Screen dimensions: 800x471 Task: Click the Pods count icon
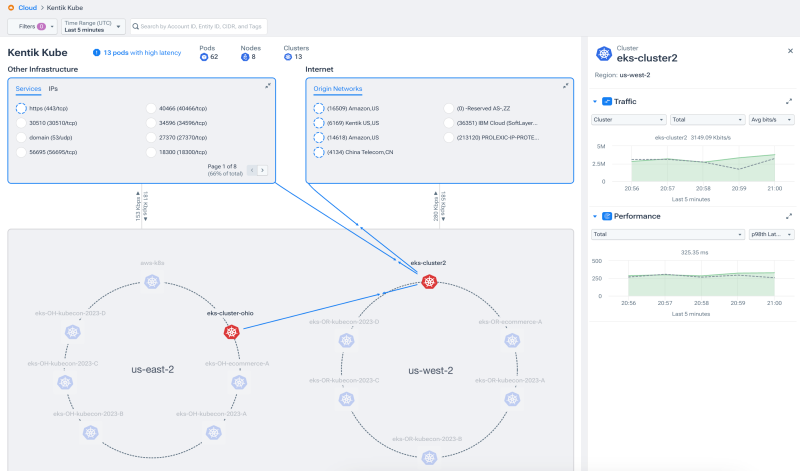[x=204, y=57]
